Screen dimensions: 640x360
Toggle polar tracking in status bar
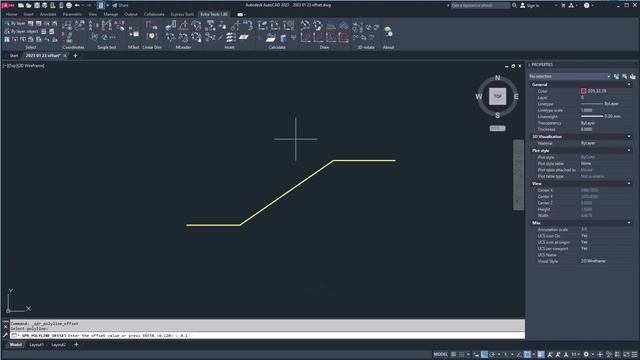tap(492, 354)
